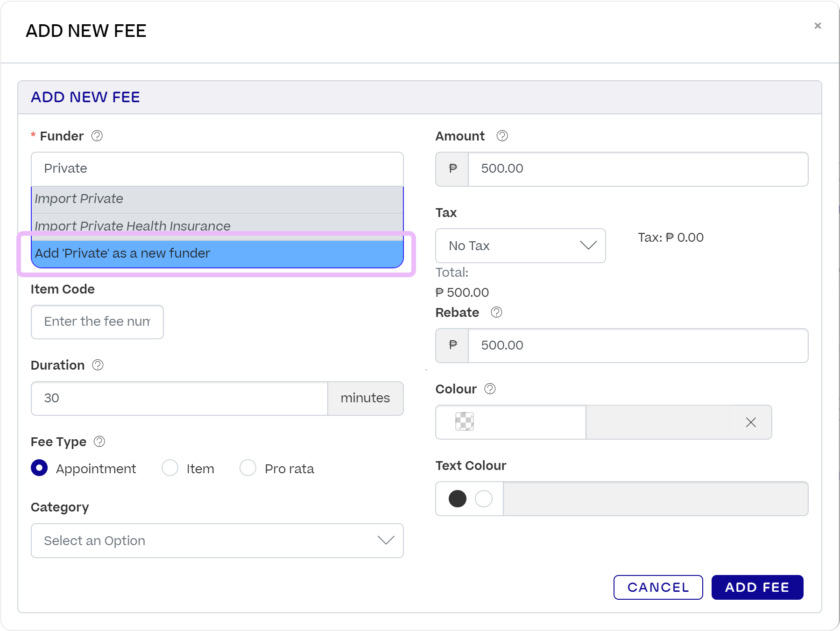
Task: Close the Add New Fee dialog
Action: point(818,26)
